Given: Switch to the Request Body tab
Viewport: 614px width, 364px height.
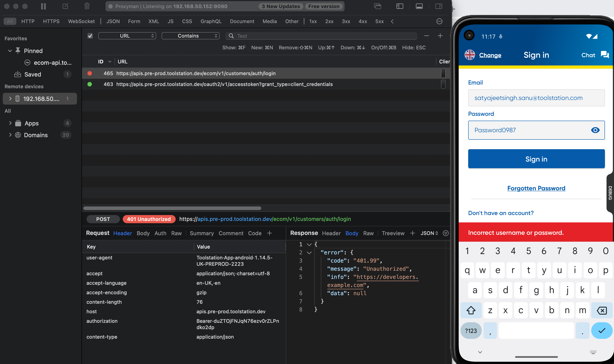Looking at the screenshot, I should (143, 233).
